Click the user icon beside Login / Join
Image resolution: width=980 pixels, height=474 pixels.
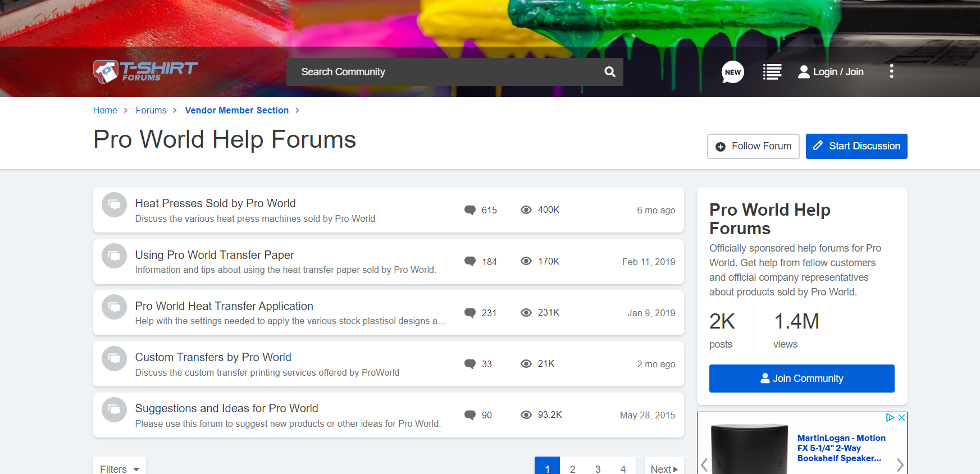click(804, 72)
